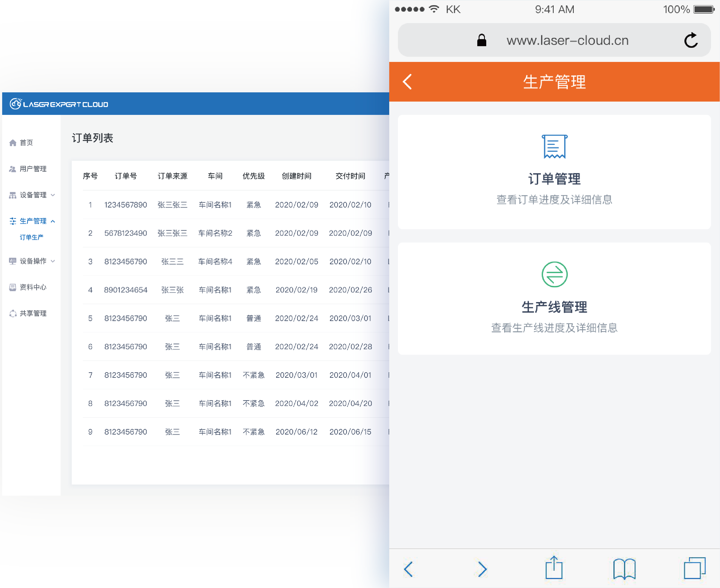Tap browser forward navigation arrow
The height and width of the screenshot is (588, 720).
(x=482, y=569)
